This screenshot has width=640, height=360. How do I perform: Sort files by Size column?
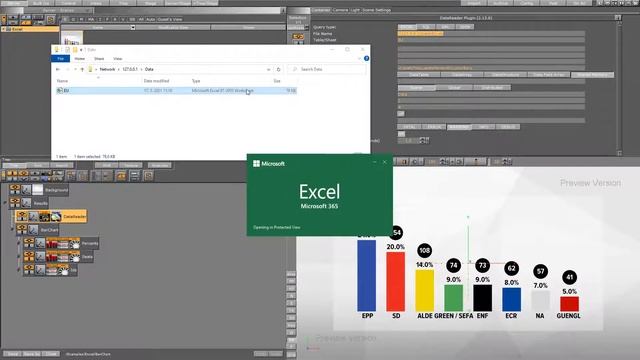(277, 81)
